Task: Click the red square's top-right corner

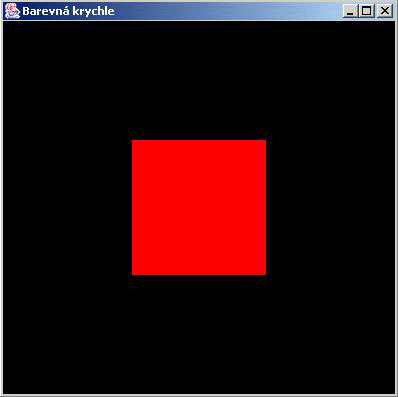Action: coord(266,140)
